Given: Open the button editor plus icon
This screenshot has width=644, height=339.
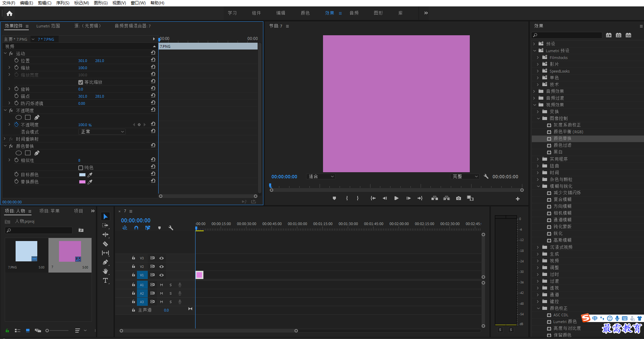Looking at the screenshot, I should 518,199.
